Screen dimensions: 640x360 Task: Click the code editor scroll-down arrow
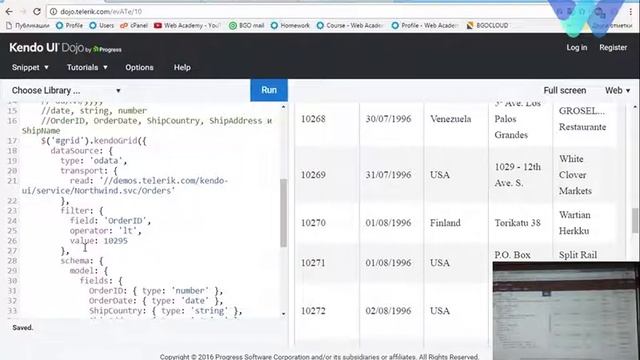tap(283, 313)
